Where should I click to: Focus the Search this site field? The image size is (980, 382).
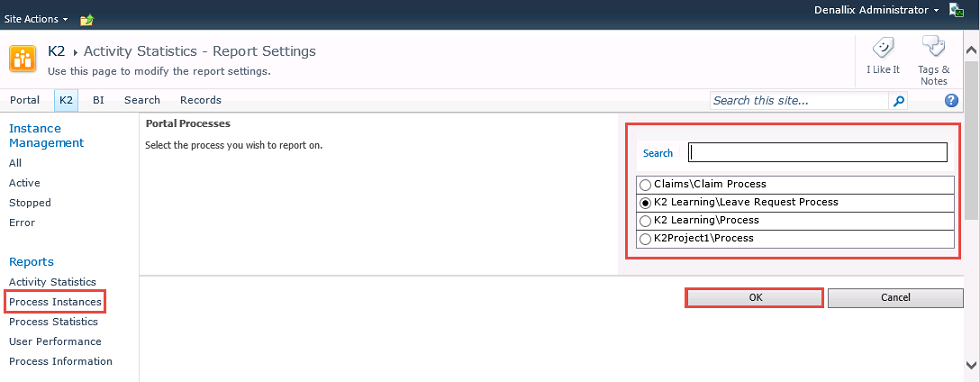coord(799,101)
